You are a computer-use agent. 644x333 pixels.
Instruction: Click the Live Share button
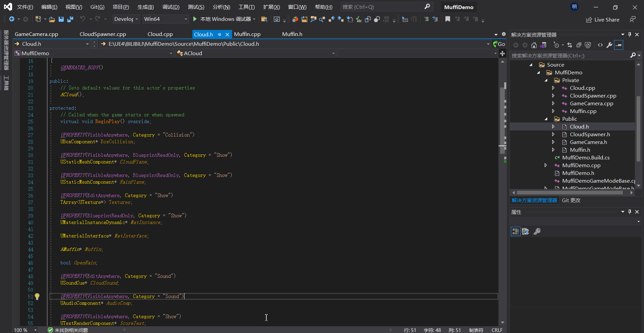tap(603, 20)
